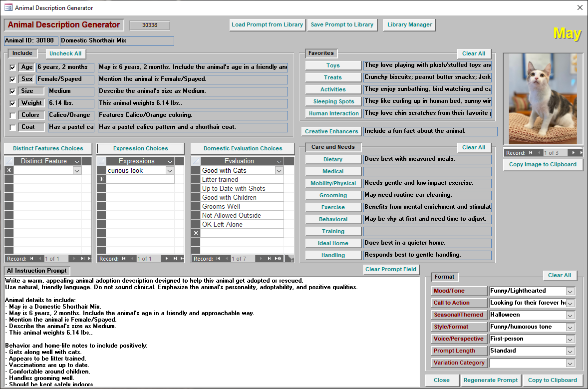Screen dimensions: 588x389
Task: Open Expression Choices
Action: 141,148
